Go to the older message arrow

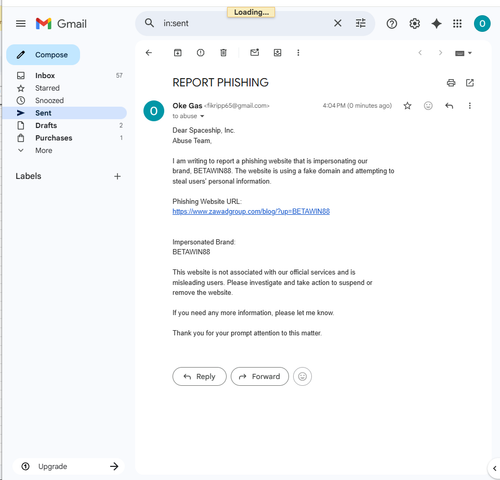[x=440, y=53]
